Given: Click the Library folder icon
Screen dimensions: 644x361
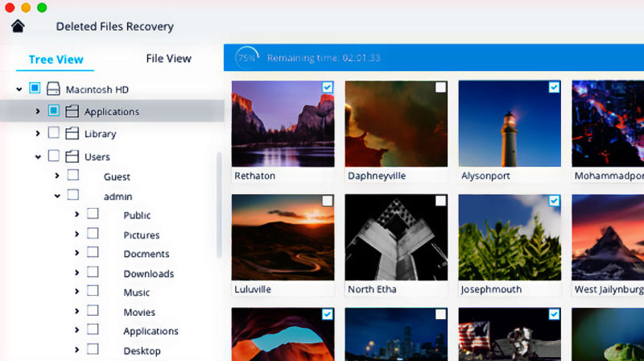Looking at the screenshot, I should point(72,133).
